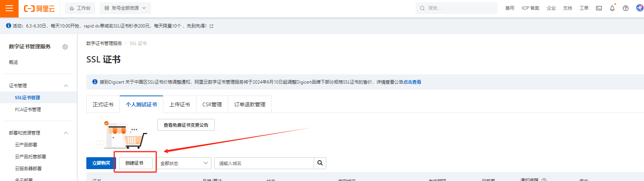Click the 点击查看 announcement link

[412, 82]
